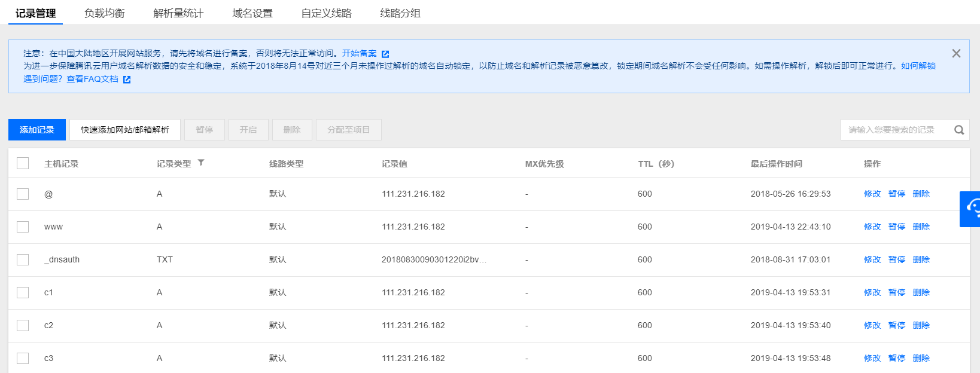Click 暂停 for the c3 record
980x373 pixels.
897,358
